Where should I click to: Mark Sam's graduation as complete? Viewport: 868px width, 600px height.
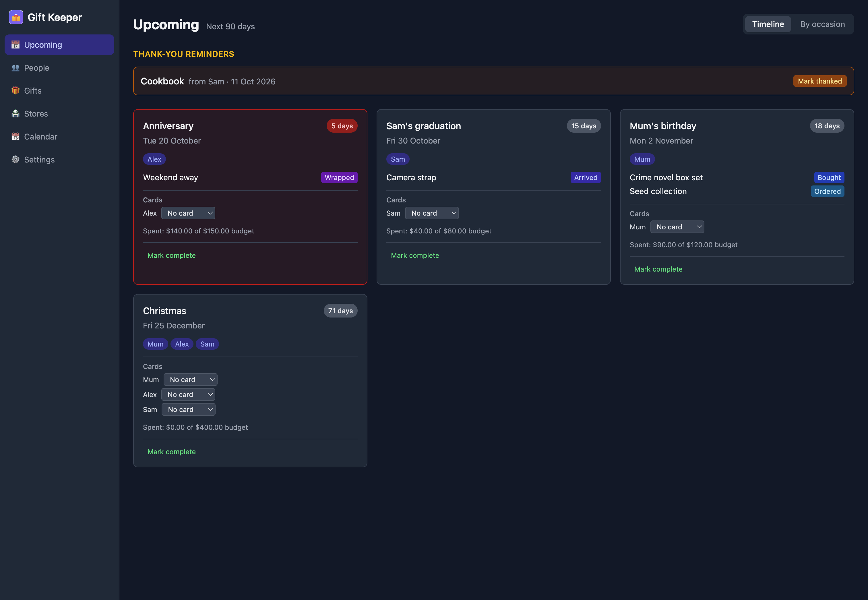pos(415,255)
